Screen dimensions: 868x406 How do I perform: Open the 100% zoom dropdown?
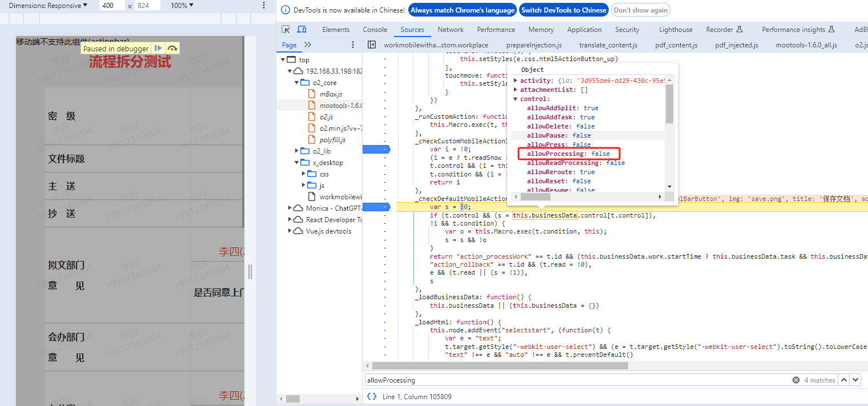click(182, 5)
